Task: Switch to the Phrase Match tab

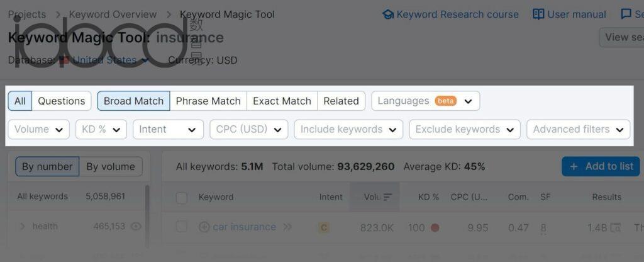Action: point(208,101)
